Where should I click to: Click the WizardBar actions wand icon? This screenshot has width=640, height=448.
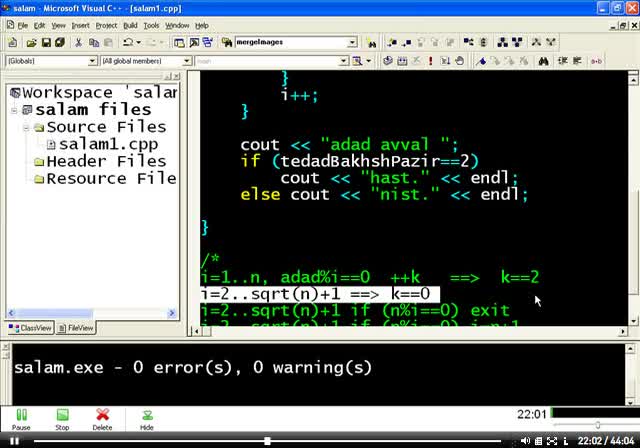coord(358,61)
